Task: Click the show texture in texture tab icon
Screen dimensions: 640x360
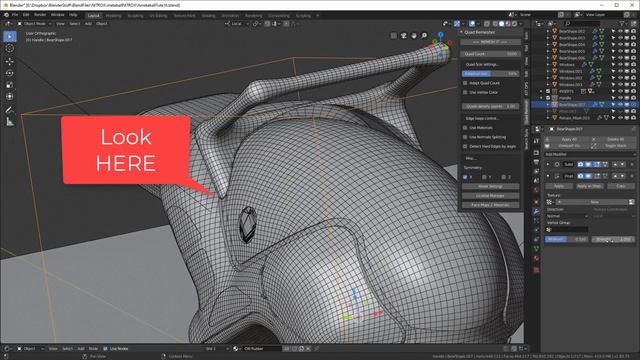Action: coord(632,202)
